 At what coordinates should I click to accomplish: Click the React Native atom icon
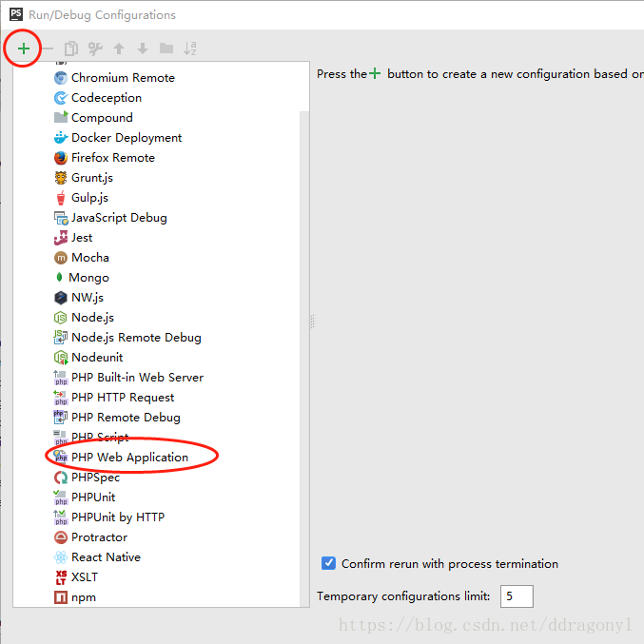coord(61,556)
